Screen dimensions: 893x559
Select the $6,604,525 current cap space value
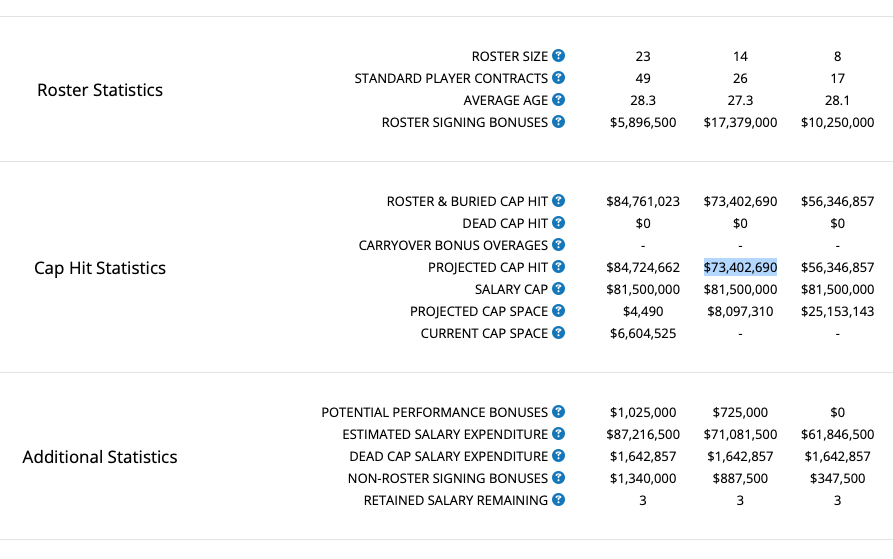[x=643, y=334]
